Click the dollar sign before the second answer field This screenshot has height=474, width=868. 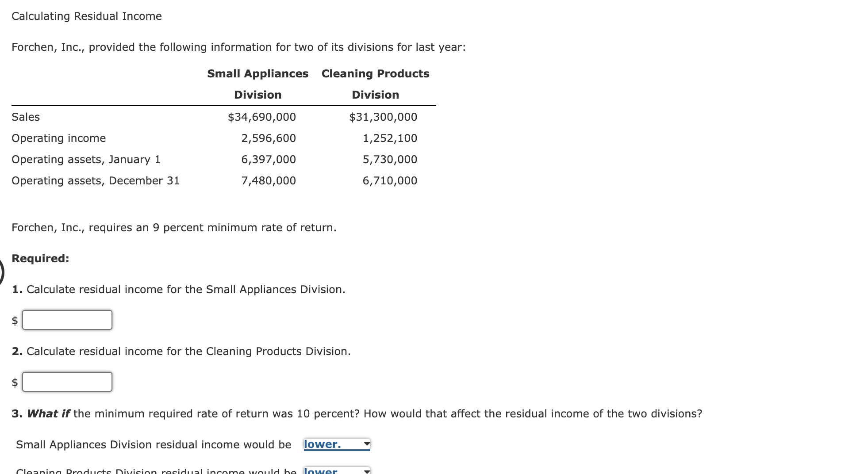click(x=15, y=382)
